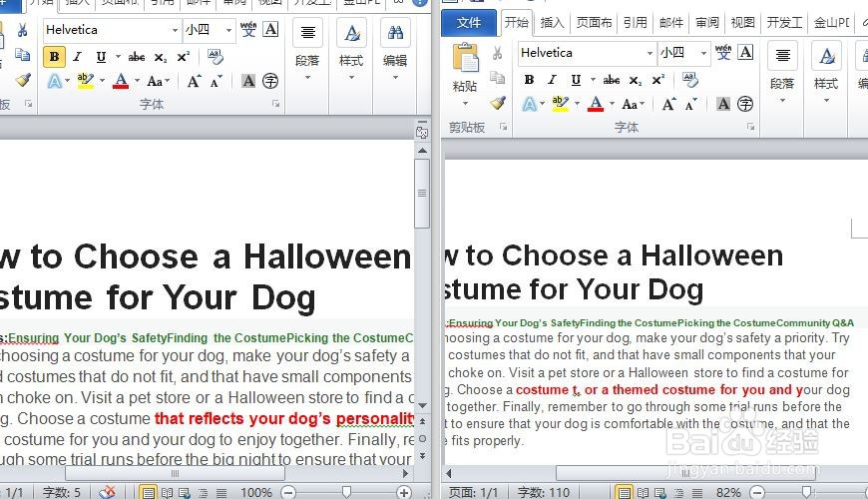Toggle Subscript in the right Word window

point(635,80)
